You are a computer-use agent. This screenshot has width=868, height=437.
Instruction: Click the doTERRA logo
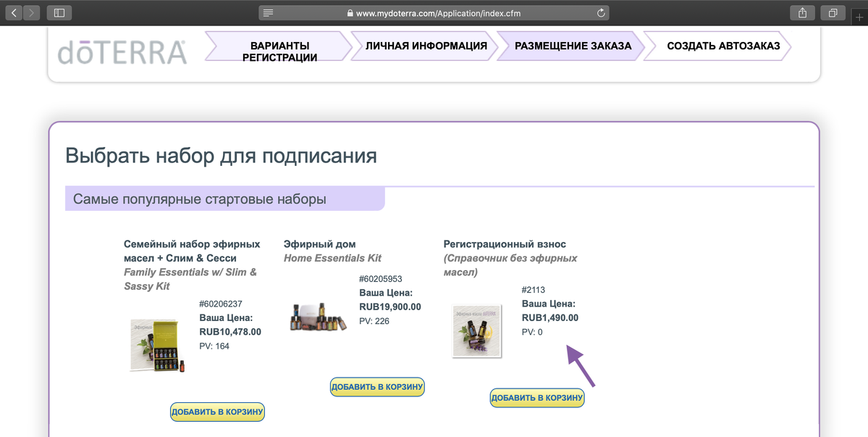122,52
